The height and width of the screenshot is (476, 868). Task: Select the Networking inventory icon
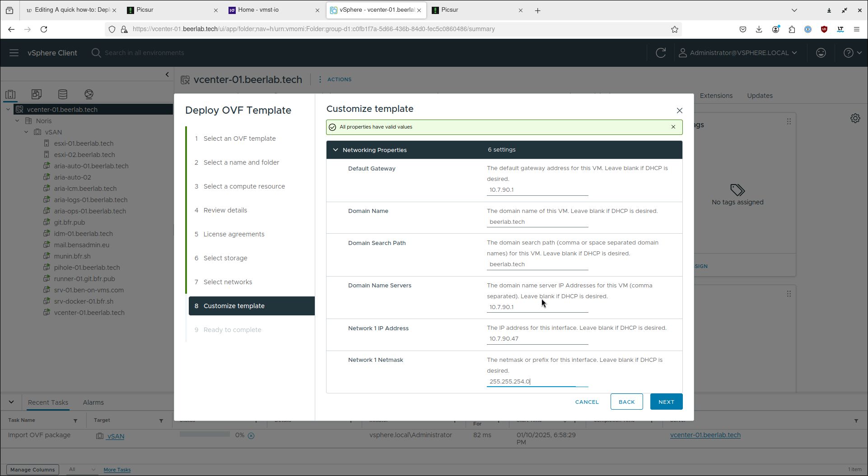pyautogui.click(x=89, y=94)
